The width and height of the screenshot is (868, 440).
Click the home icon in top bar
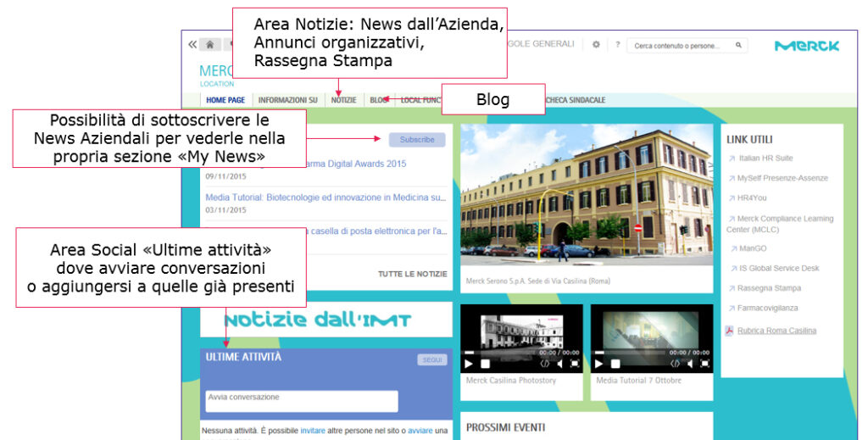(210, 45)
